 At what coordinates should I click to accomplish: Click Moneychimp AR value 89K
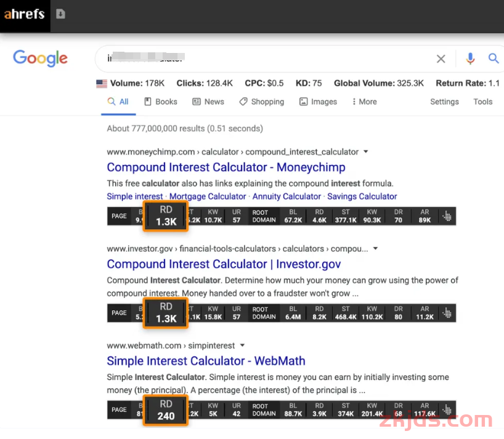click(425, 220)
